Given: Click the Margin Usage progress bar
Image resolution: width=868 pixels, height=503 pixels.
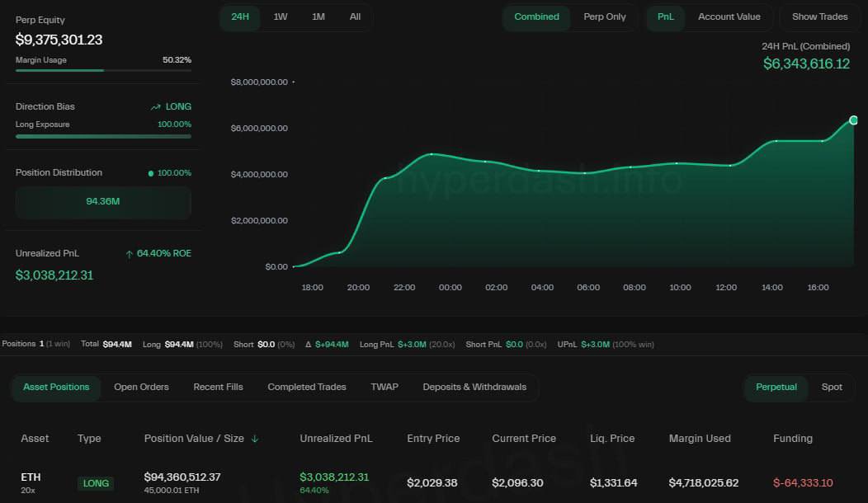Looking at the screenshot, I should (103, 71).
